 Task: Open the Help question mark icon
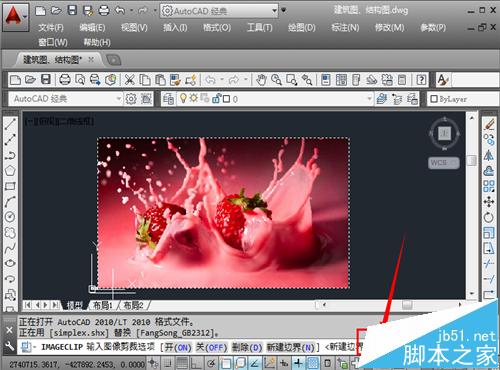421,80
